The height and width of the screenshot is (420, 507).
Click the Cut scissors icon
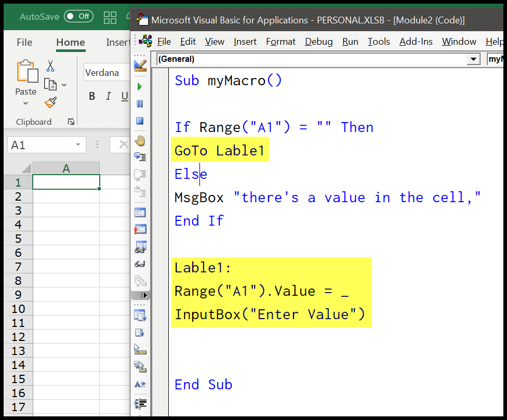click(50, 65)
